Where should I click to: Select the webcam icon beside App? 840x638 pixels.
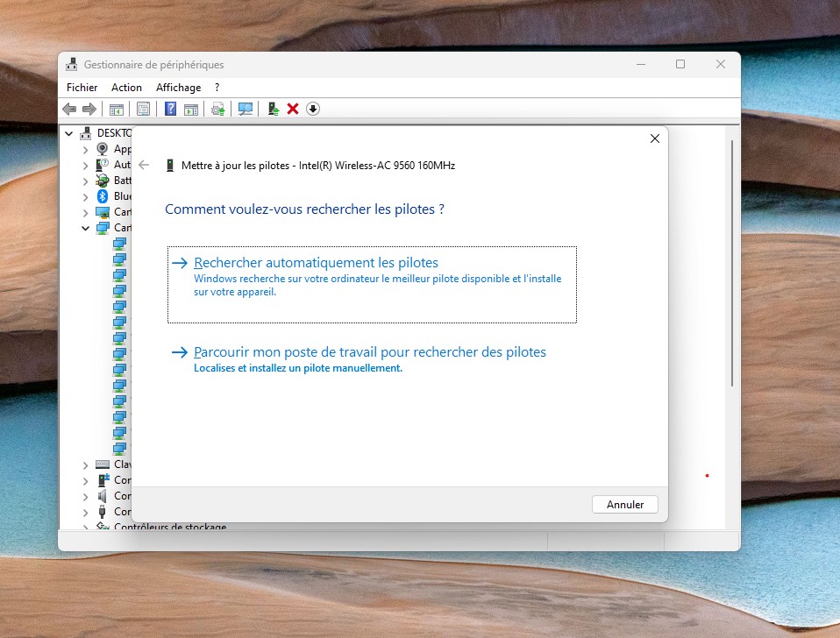click(x=102, y=149)
